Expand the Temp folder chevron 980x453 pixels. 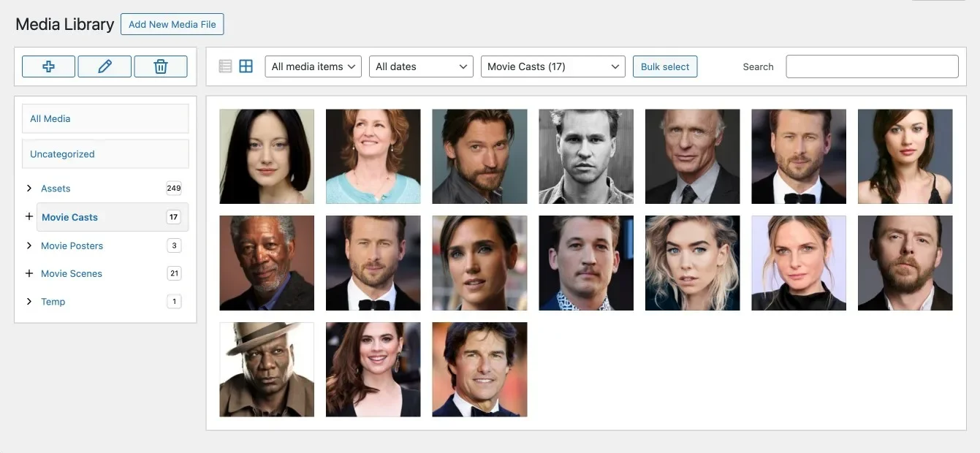29,302
